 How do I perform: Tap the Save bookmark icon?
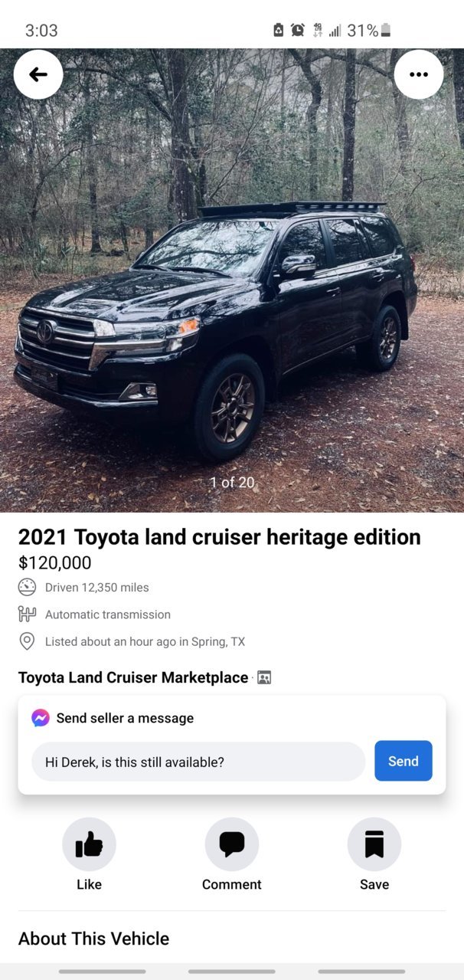point(374,844)
